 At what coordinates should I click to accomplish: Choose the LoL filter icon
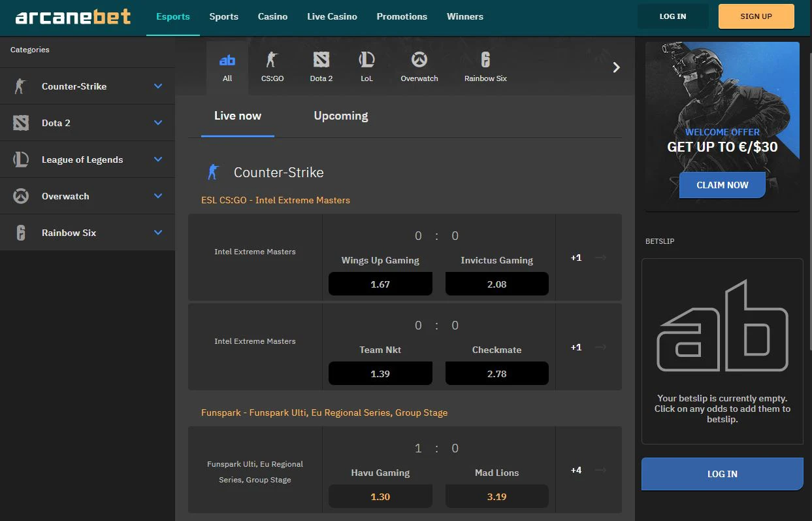click(366, 60)
